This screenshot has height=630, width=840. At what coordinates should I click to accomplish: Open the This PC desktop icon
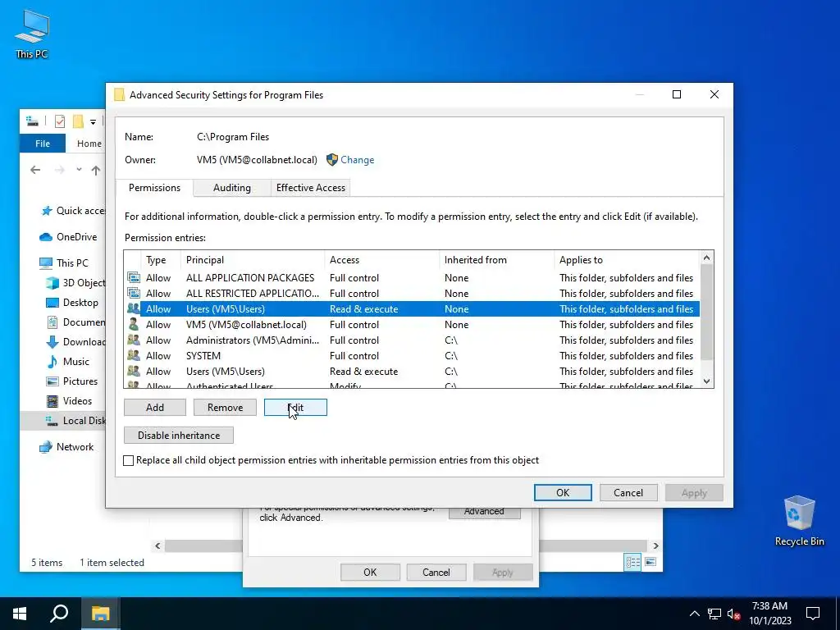point(32,34)
